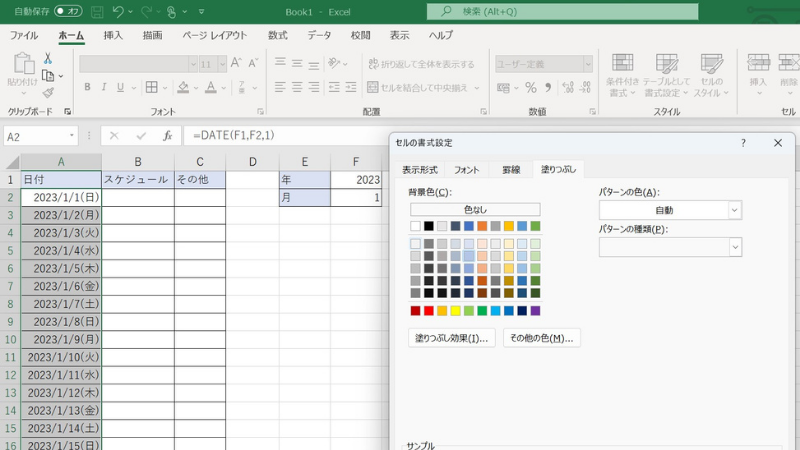This screenshot has width=800, height=450.
Task: Switch to the Insert ribbon tab
Action: [113, 35]
